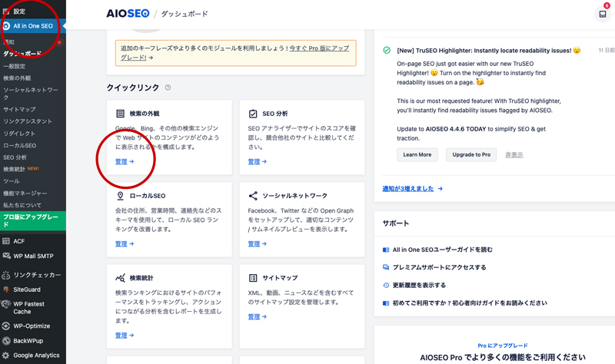Image resolution: width=615 pixels, height=364 pixels.
Task: Open 私たちについて submenu item
Action: pyautogui.click(x=22, y=205)
